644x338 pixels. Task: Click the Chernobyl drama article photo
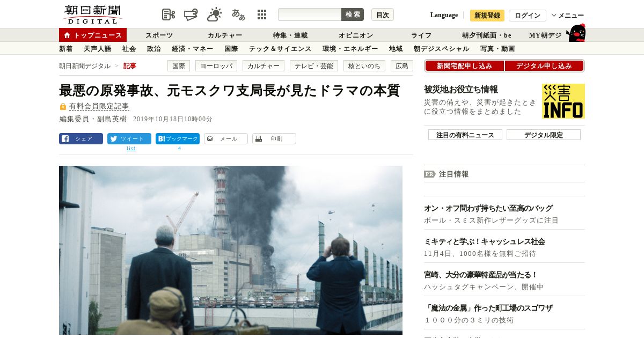[231, 251]
